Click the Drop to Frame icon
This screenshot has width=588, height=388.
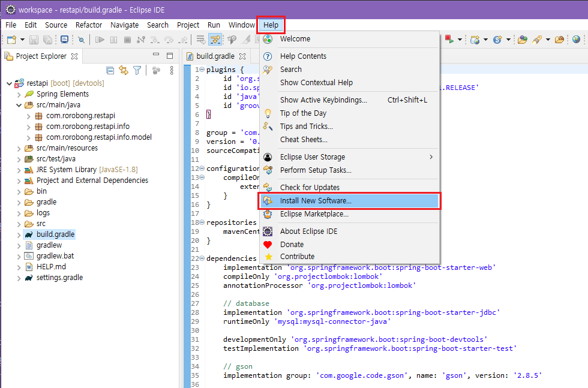click(x=201, y=40)
